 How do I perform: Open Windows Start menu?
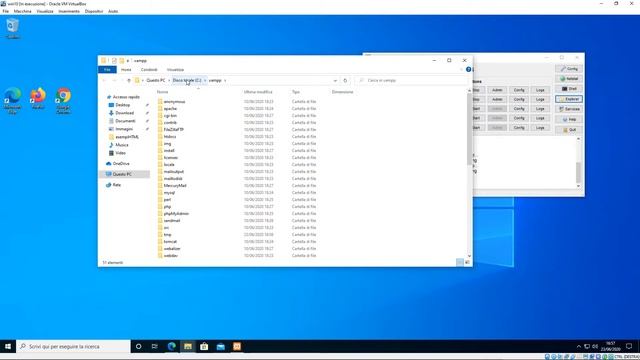pyautogui.click(x=8, y=346)
